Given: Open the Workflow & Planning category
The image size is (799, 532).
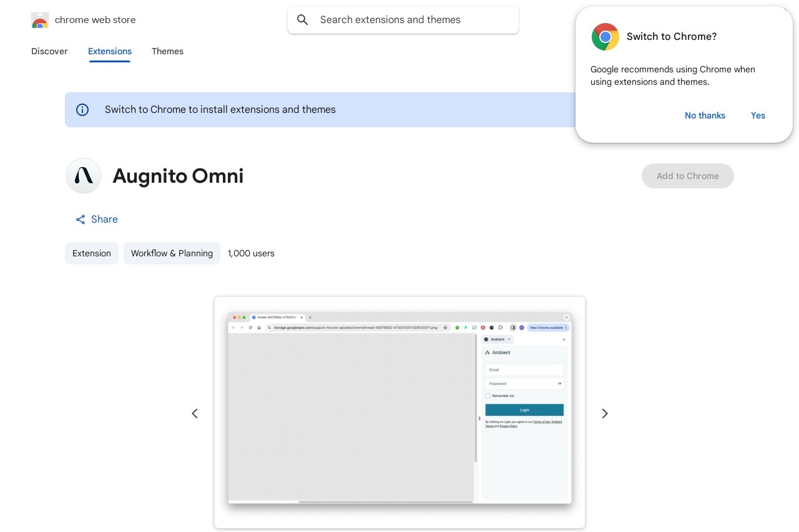Looking at the screenshot, I should tap(172, 253).
